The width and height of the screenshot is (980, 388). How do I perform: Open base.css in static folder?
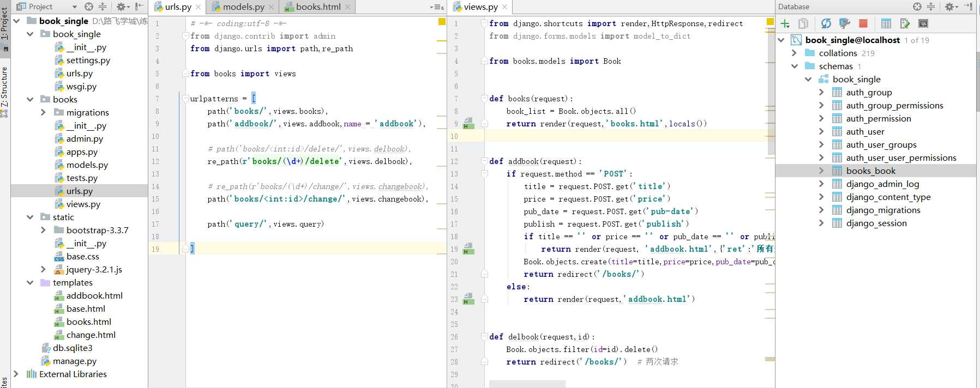[x=82, y=256]
